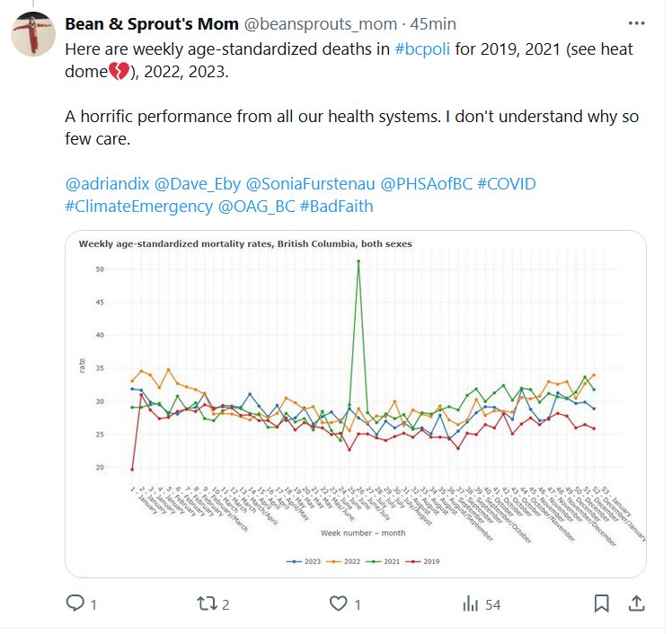Screen dimensions: 672x634
Task: Click the reply comment icon
Action: [76, 604]
